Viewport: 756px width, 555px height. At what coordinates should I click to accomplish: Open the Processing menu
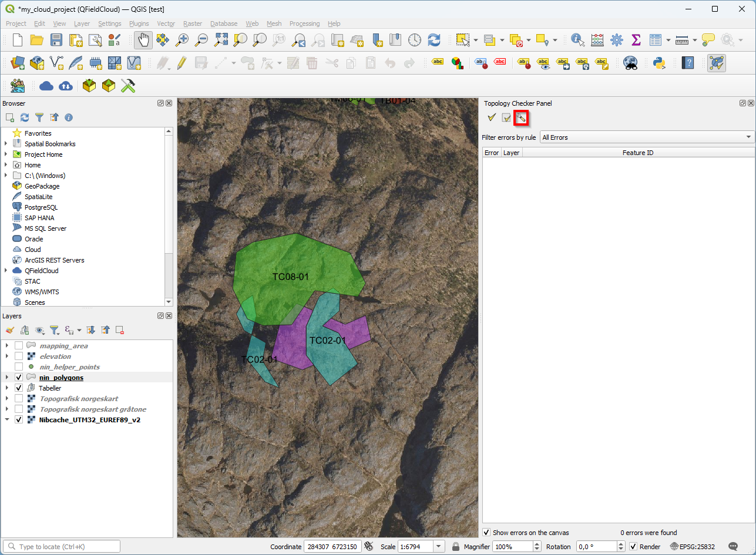(x=304, y=23)
